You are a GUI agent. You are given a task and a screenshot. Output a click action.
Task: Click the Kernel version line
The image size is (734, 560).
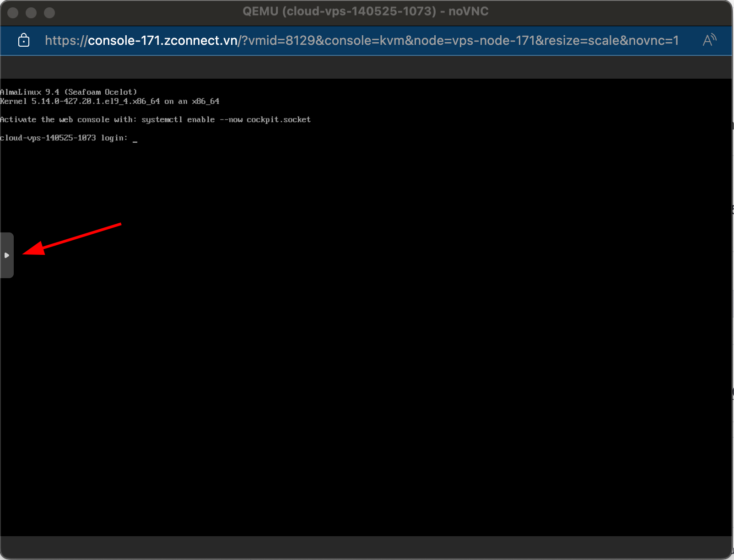point(110,101)
